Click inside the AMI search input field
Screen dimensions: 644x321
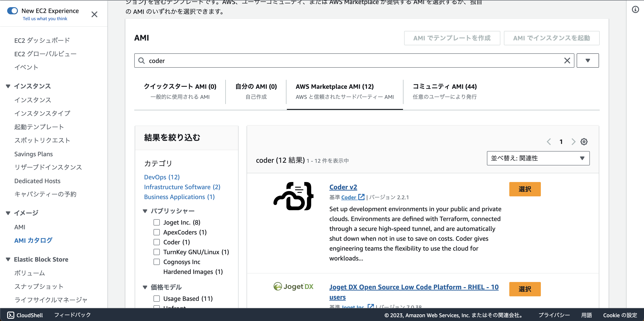[300, 60]
